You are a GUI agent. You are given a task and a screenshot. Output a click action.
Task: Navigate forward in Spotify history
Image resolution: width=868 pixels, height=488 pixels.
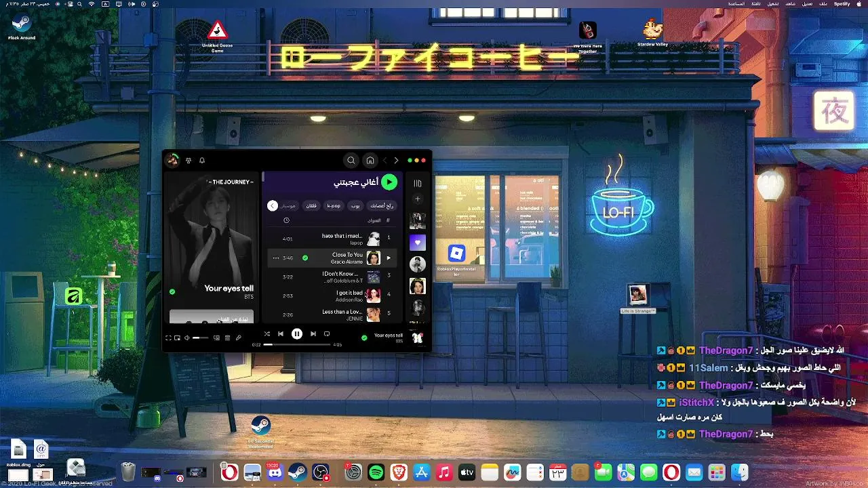coord(384,161)
